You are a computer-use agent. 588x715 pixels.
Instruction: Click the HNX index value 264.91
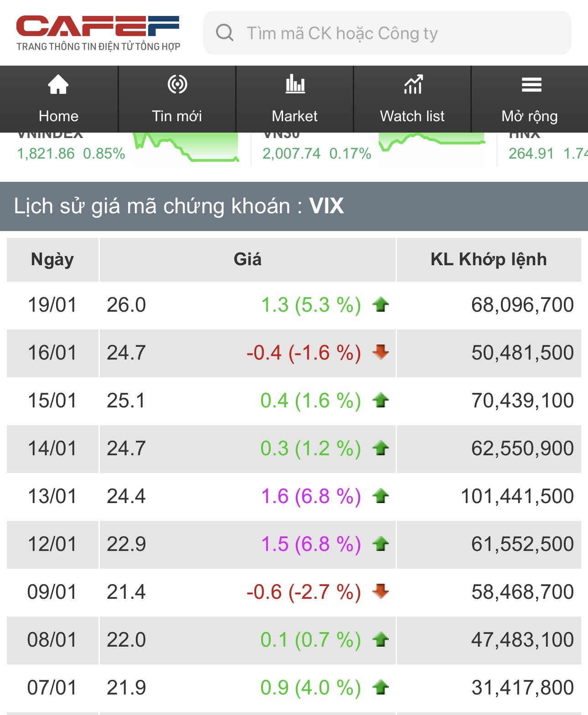coord(531,154)
